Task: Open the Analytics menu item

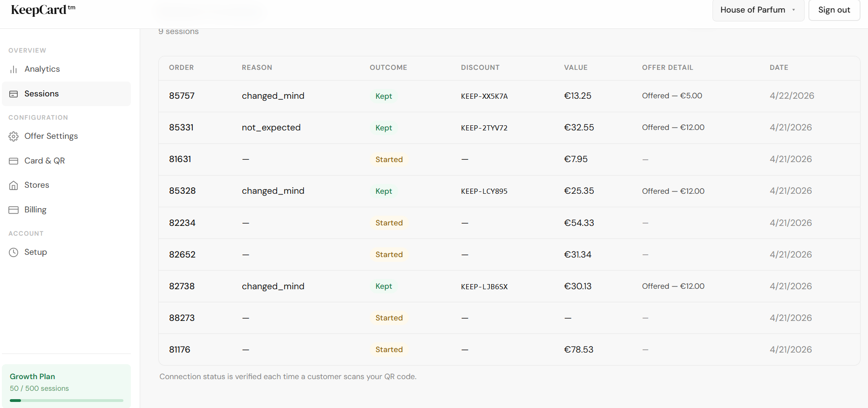Action: coord(42,69)
